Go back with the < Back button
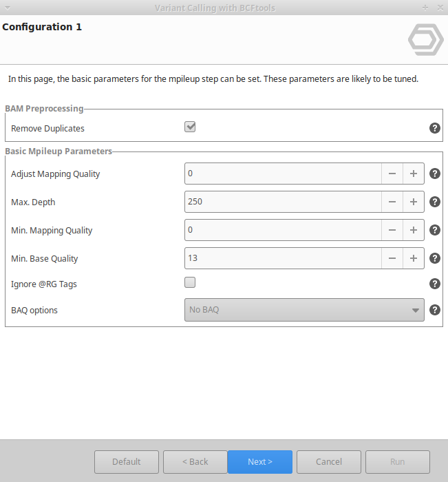The width and height of the screenshot is (448, 482). (195, 462)
